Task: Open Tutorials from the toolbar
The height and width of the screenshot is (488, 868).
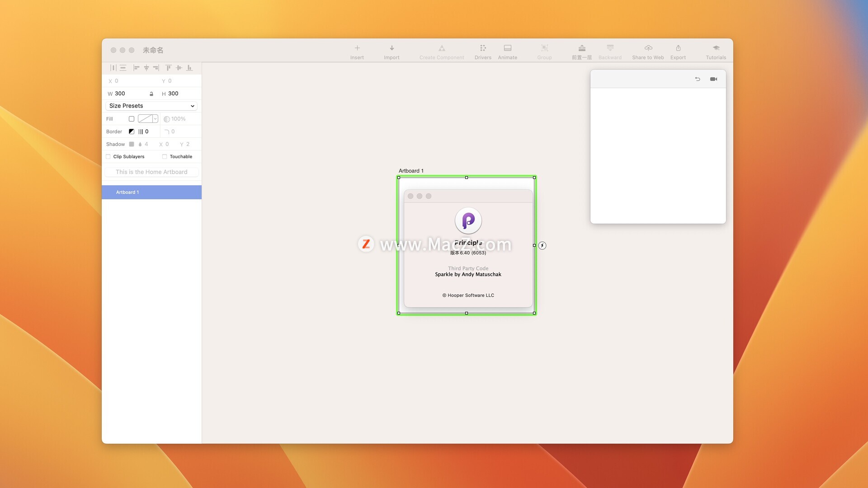Action: 716,51
